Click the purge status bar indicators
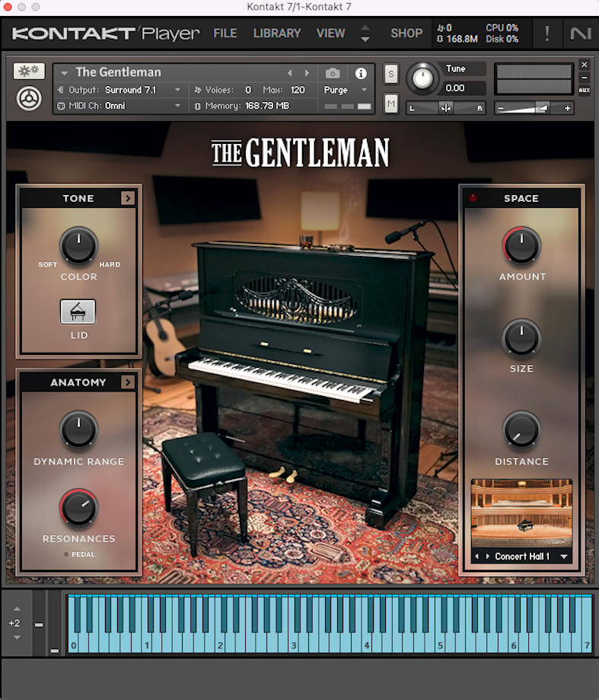599x700 pixels. pyautogui.click(x=347, y=106)
